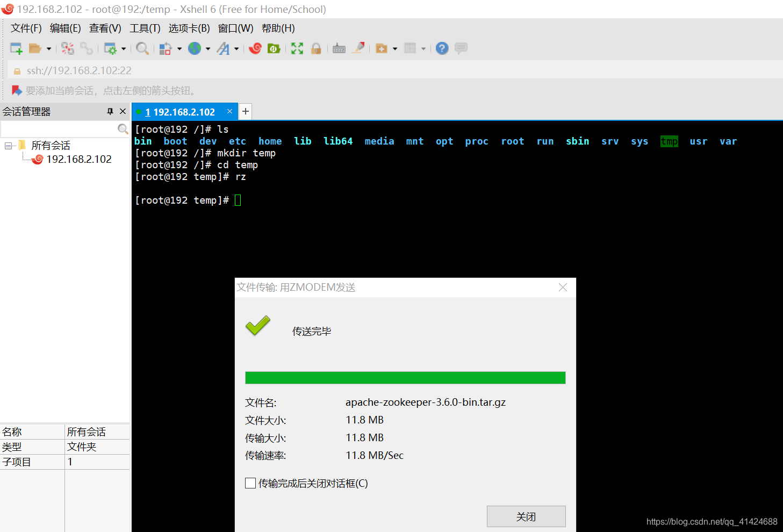
Task: Open the 查看(V) menu
Action: [x=105, y=28]
